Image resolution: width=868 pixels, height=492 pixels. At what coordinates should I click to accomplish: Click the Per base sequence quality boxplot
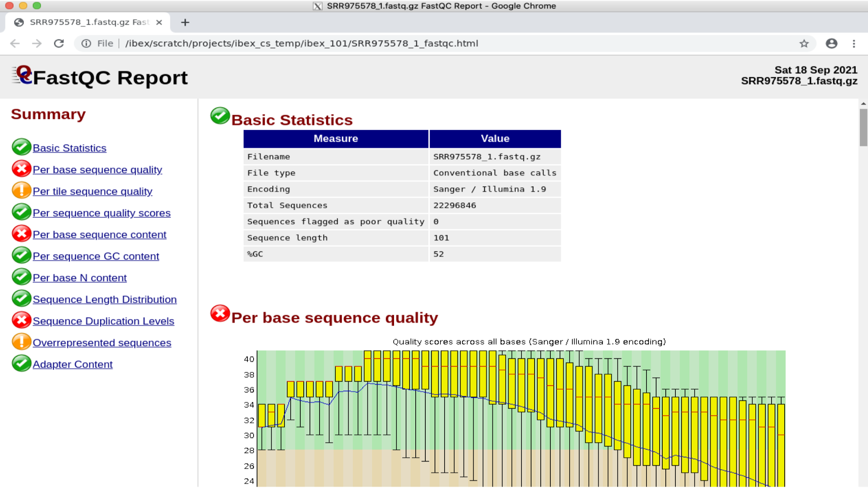(521, 417)
